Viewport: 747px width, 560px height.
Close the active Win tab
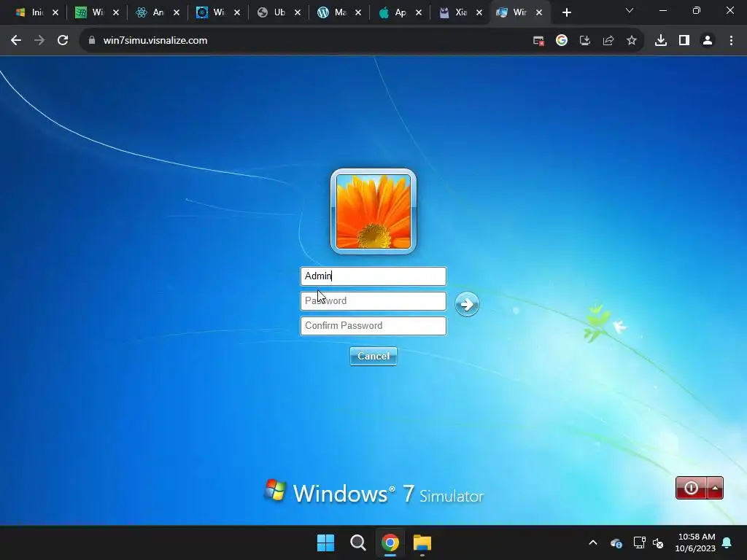[539, 13]
